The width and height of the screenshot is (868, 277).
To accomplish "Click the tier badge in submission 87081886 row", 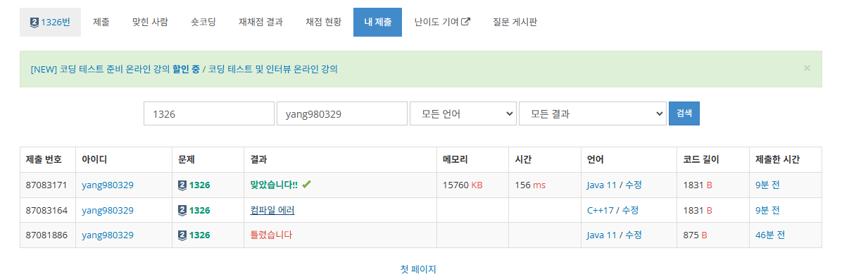I will coord(182,235).
